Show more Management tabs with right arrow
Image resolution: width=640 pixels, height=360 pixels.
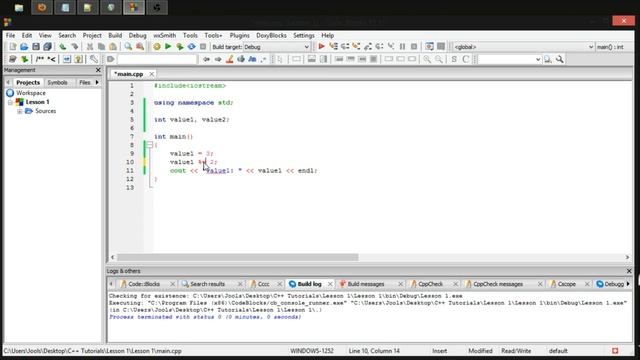(x=97, y=82)
